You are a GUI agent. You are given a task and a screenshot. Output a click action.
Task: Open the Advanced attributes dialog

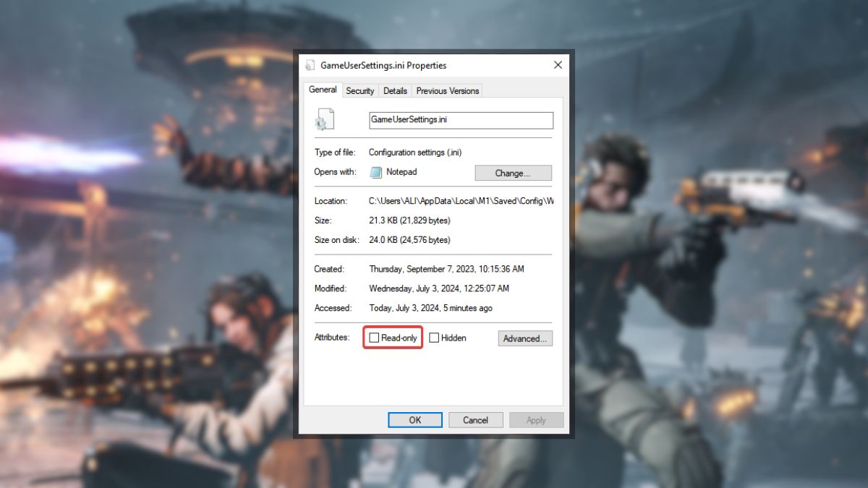tap(525, 338)
